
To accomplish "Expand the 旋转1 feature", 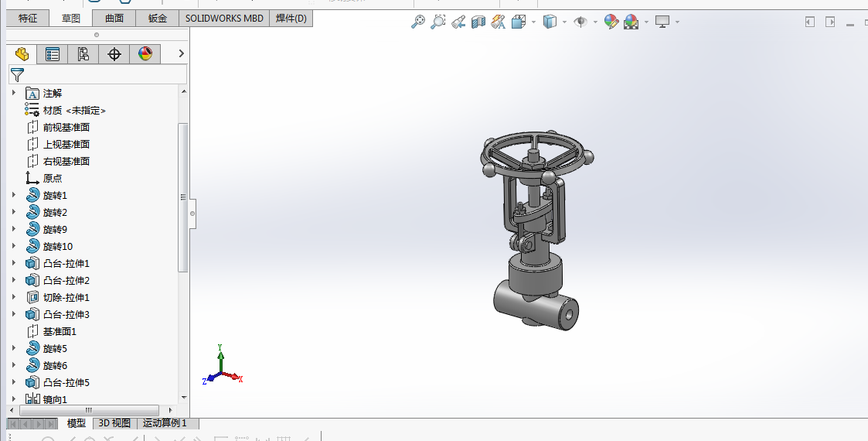I will [x=14, y=195].
